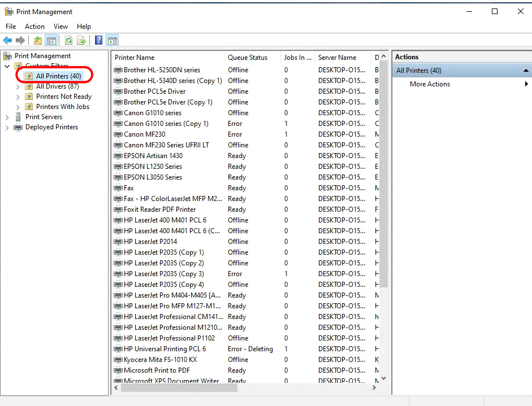Click the Printers With Jobs filter icon
Screen dimensions: 532x406
click(29, 107)
